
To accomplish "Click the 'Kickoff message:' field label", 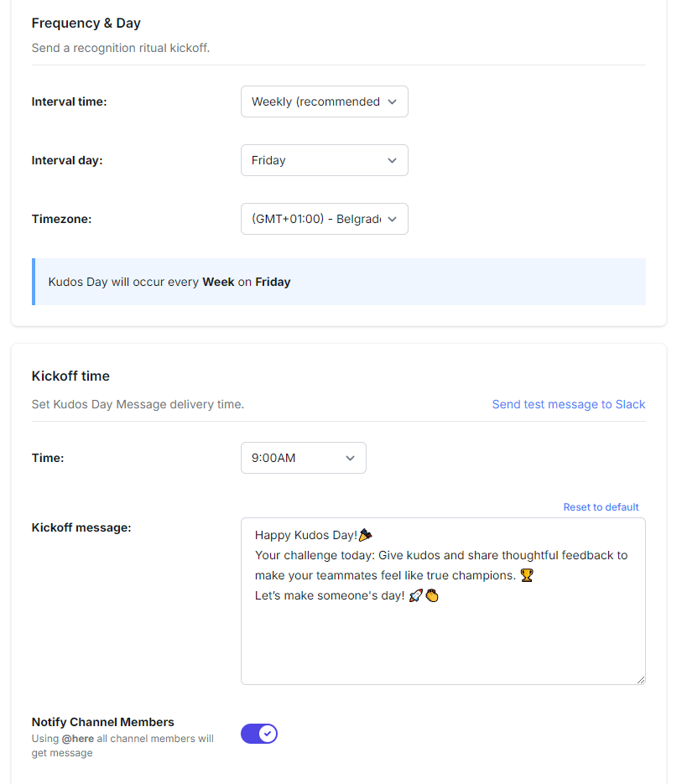I will [81, 527].
